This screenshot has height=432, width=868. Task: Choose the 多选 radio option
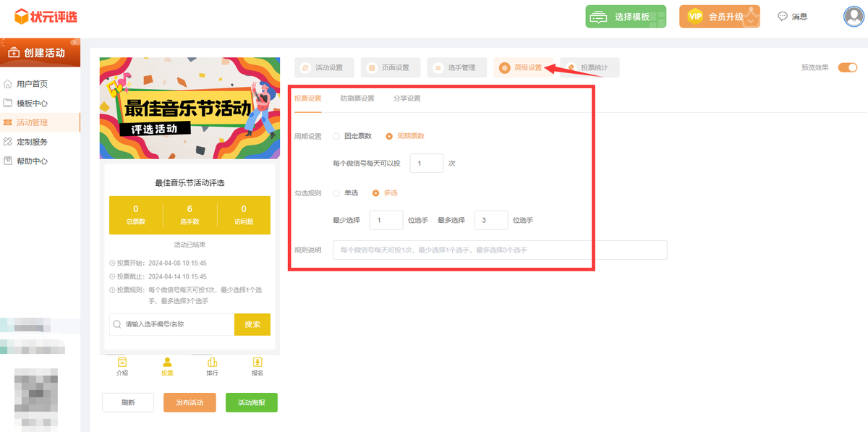(x=375, y=193)
